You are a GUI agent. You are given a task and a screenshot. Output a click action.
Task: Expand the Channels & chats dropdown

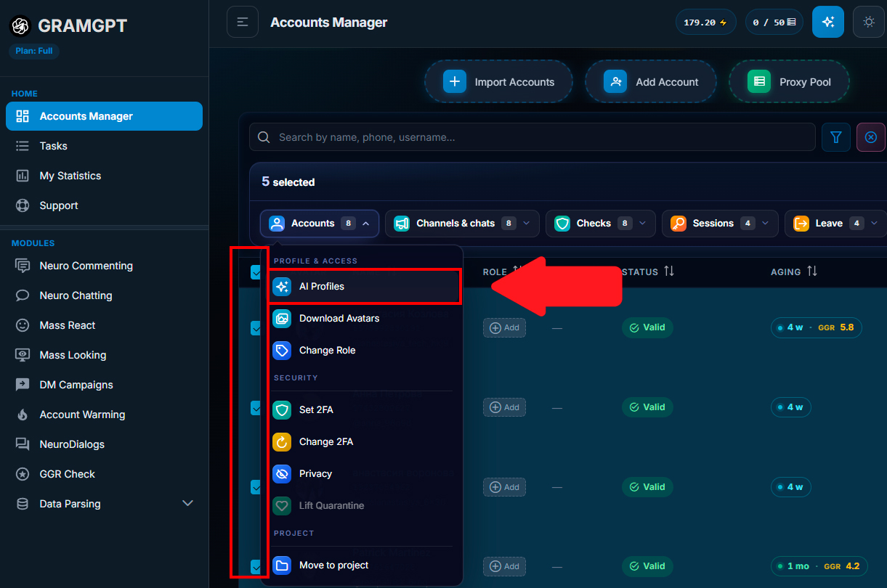(462, 224)
